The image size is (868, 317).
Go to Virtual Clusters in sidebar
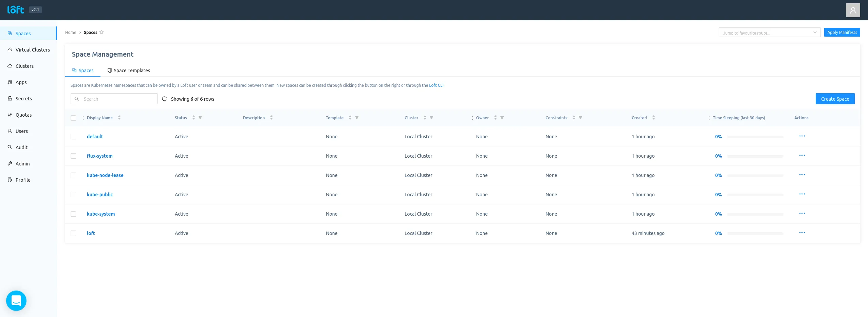click(x=29, y=50)
